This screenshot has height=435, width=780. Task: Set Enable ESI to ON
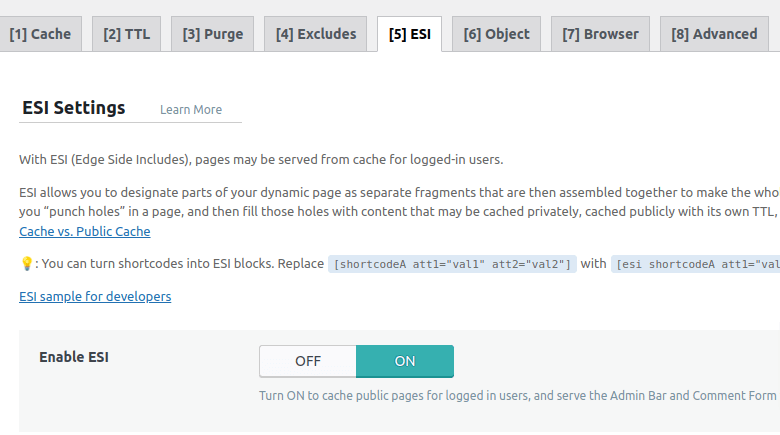(404, 361)
